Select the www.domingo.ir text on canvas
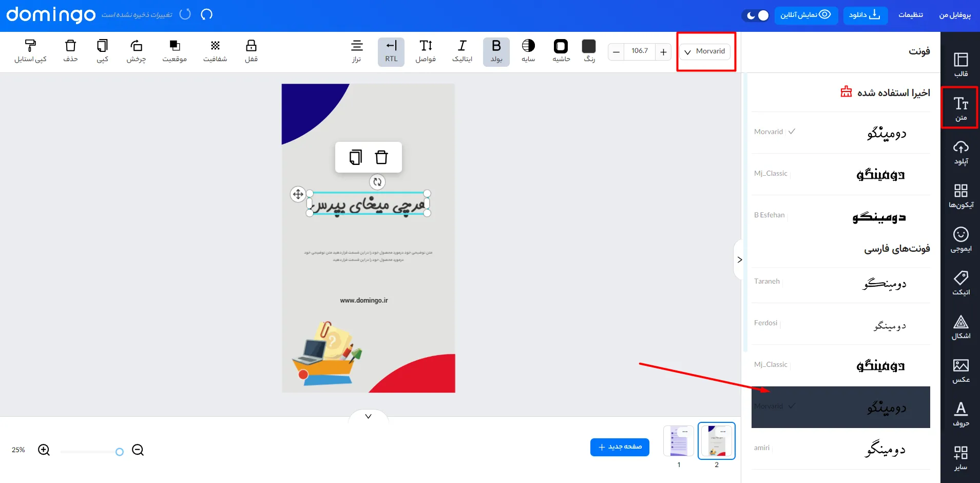Image resolution: width=980 pixels, height=483 pixels. [x=364, y=300]
